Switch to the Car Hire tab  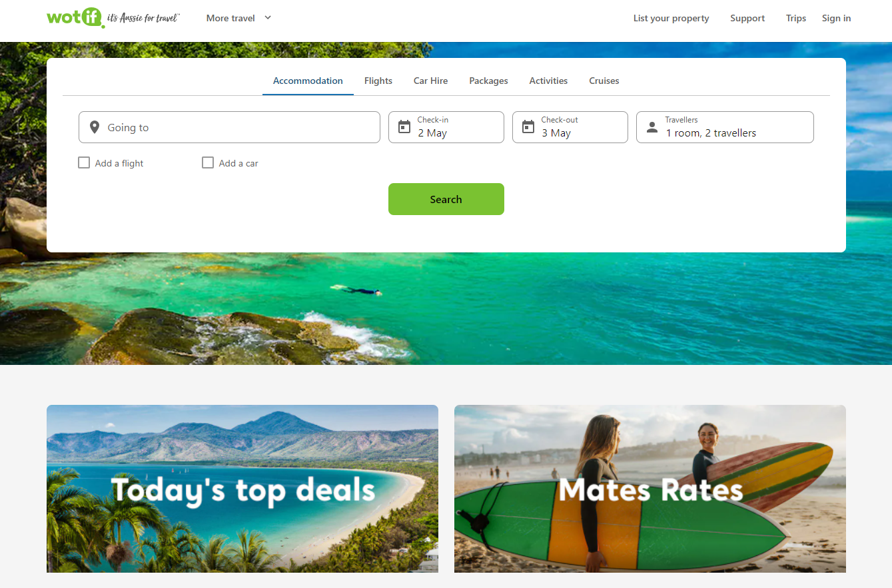(430, 81)
